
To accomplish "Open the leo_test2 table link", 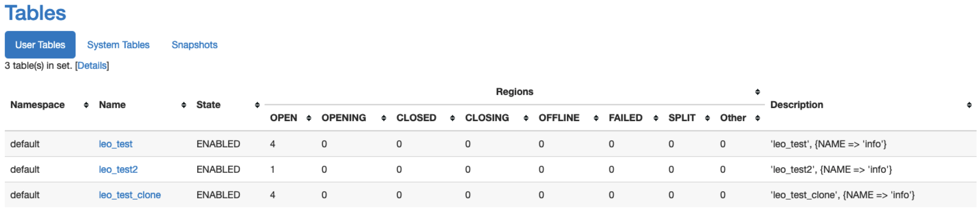I will (118, 169).
